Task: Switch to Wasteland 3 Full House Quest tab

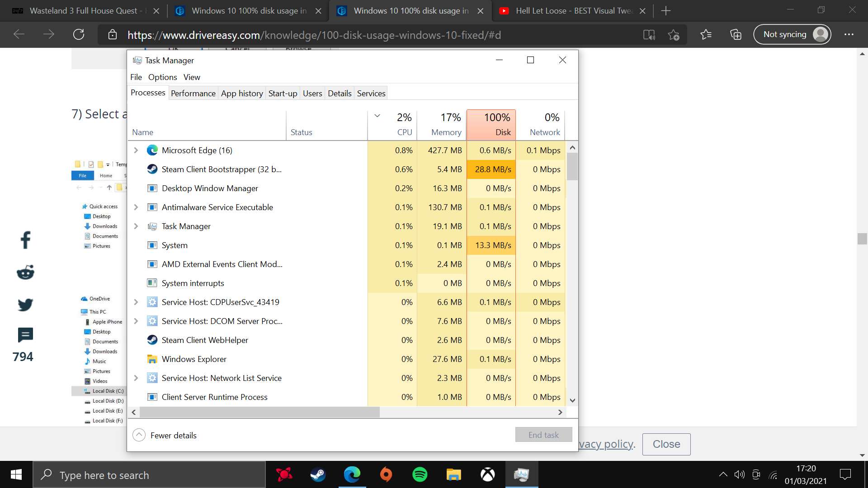Action: coord(86,10)
